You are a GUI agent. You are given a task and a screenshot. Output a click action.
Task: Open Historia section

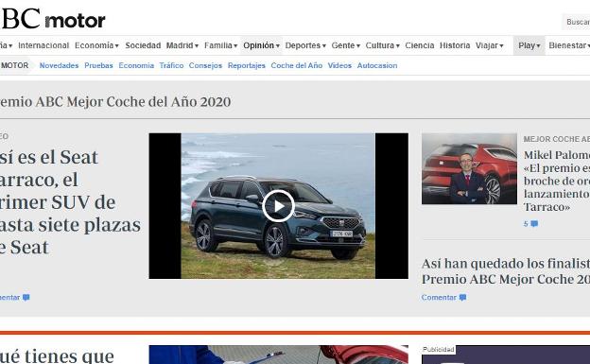click(x=455, y=45)
